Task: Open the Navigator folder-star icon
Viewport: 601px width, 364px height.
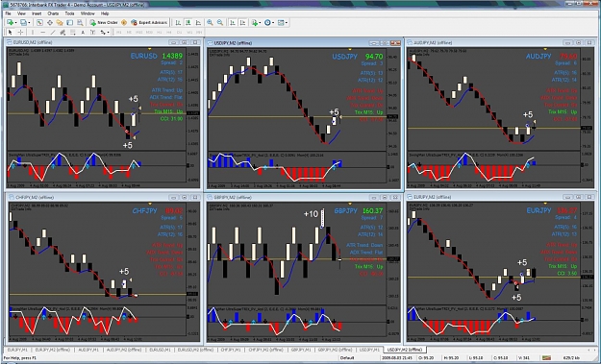Action: point(60,23)
